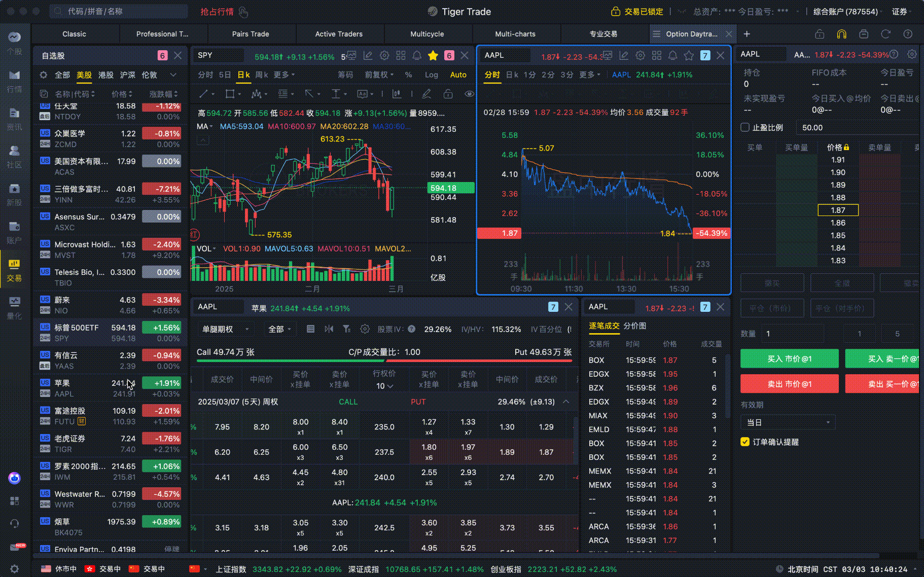Expand the watchlist market tabs chevron

[173, 75]
